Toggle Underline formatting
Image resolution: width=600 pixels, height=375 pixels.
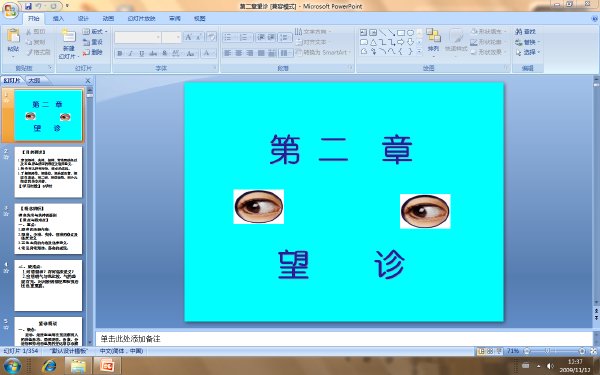point(142,53)
